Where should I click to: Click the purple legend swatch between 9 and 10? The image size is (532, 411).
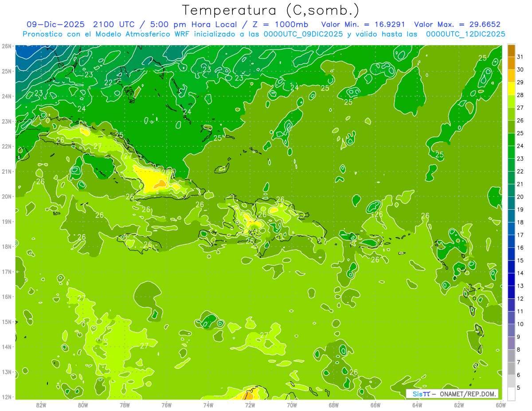511,330
